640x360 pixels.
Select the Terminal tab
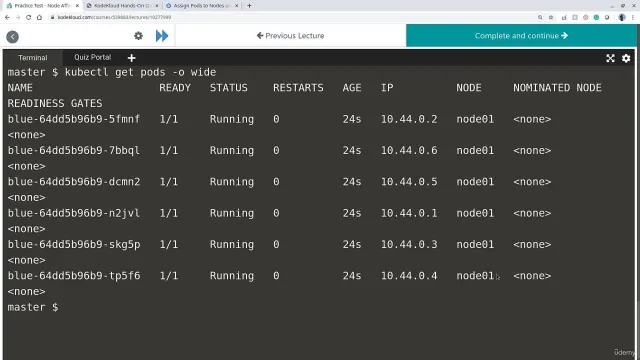click(33, 58)
